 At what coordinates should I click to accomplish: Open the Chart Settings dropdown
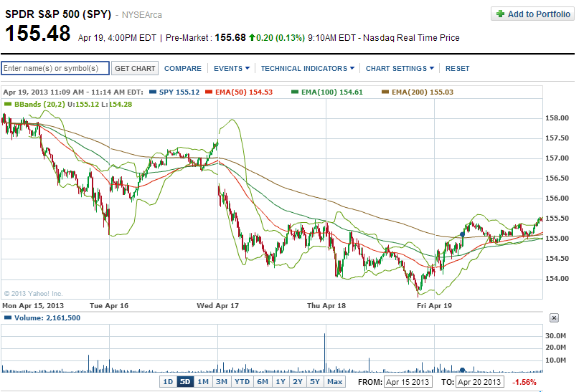(400, 68)
